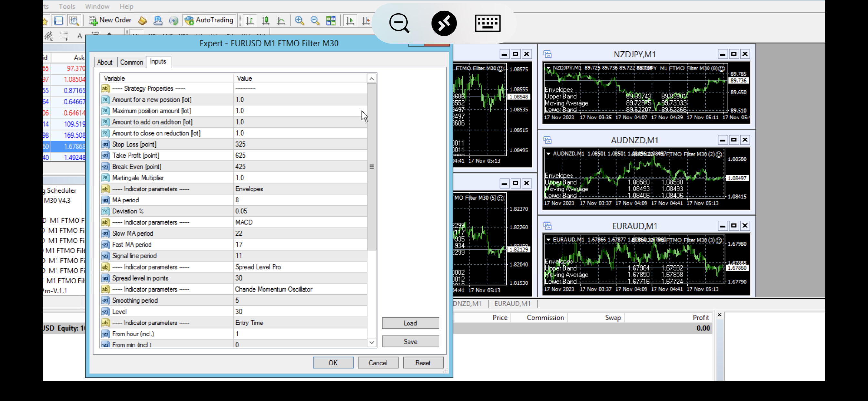Select the Slow MA period row

(x=233, y=233)
